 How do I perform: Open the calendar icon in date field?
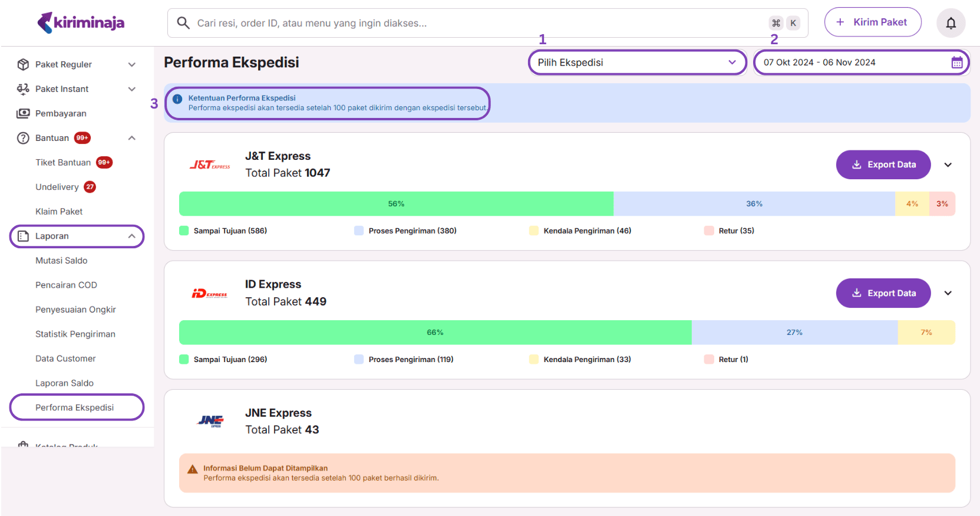(x=956, y=63)
